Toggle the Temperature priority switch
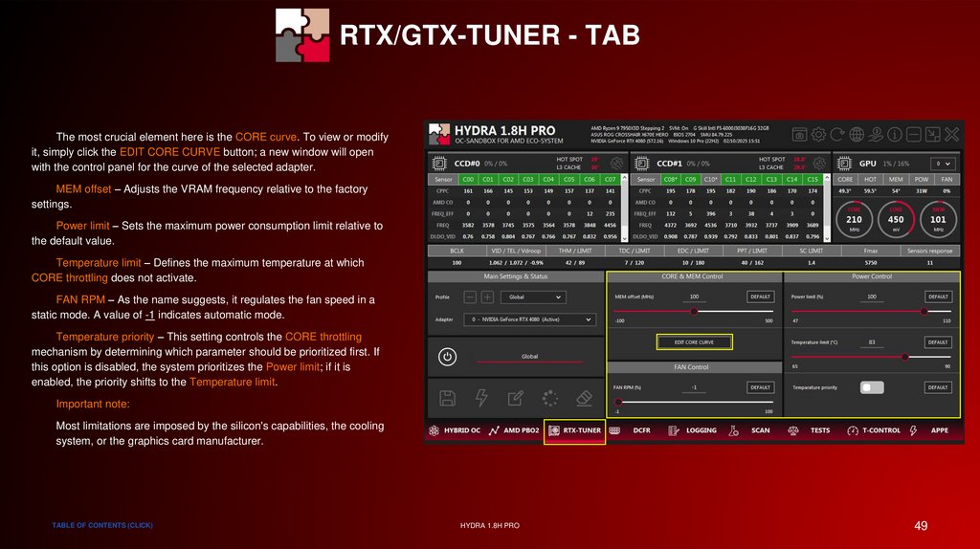 tap(872, 387)
